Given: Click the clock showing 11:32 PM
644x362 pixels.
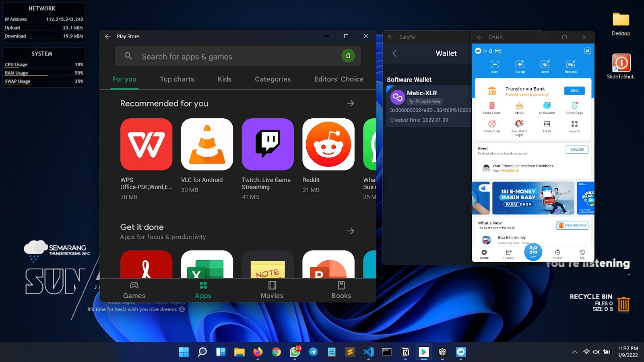Looking at the screenshot, I should [x=628, y=352].
